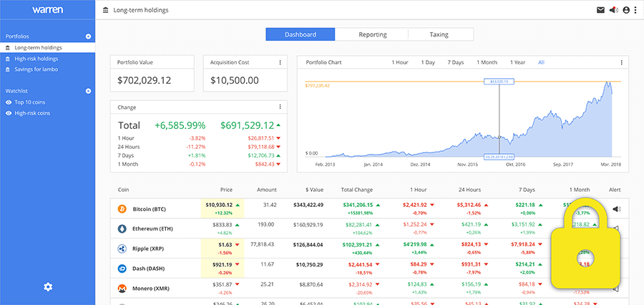Click the High-risk holdings bank icon in the sidebar
Viewport: 644px width, 305px height.
tap(8, 59)
